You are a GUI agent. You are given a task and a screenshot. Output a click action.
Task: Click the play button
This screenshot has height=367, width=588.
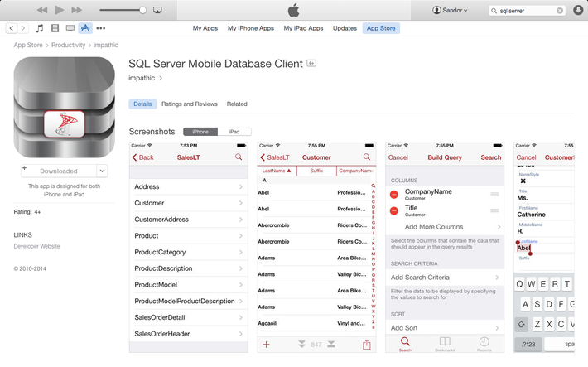[60, 10]
